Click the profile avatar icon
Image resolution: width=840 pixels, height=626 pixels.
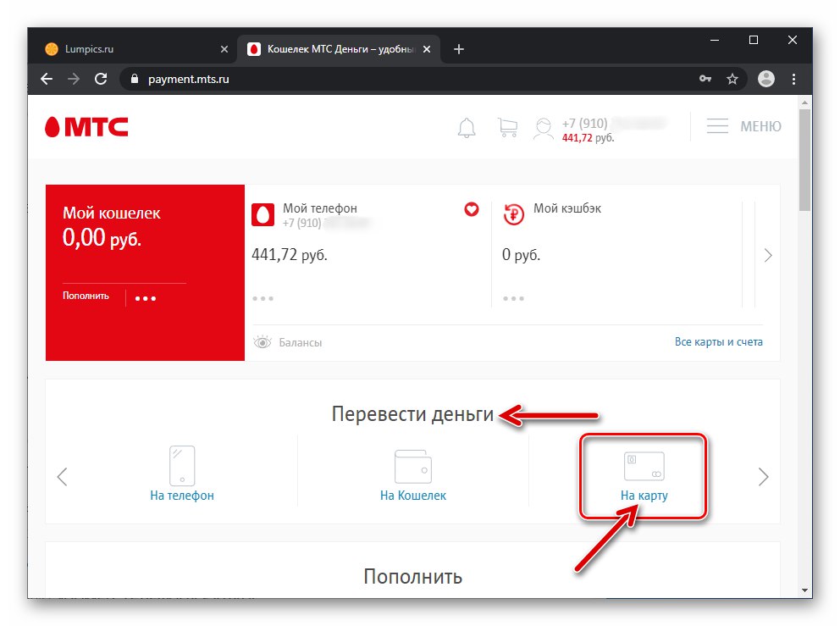click(543, 129)
